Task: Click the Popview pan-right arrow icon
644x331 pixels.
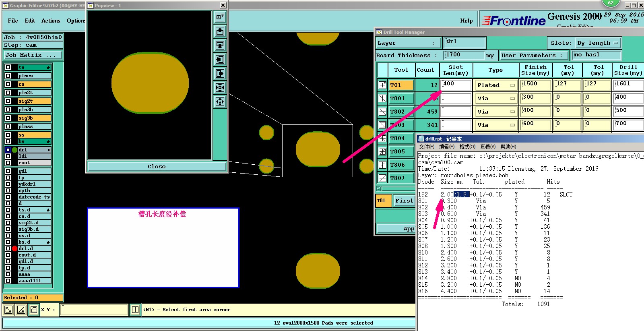Action: (x=220, y=73)
